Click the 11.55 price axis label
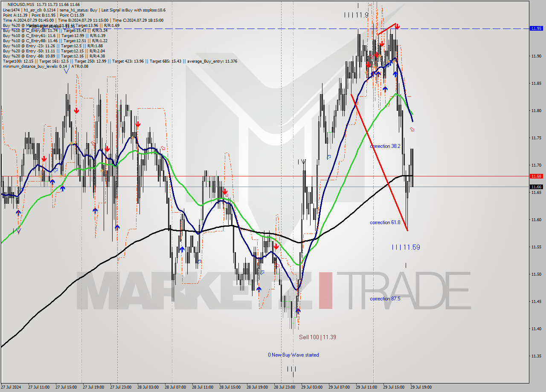This screenshot has height=392, width=546. (x=536, y=247)
